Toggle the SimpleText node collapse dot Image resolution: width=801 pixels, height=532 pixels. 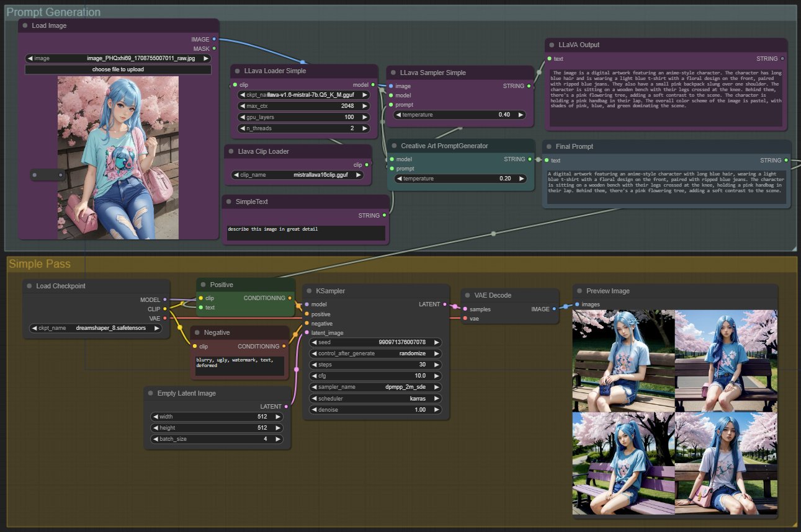(x=228, y=202)
